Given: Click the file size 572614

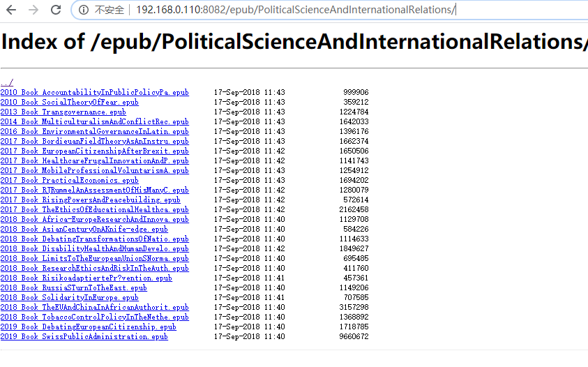Looking at the screenshot, I should pos(356,200).
